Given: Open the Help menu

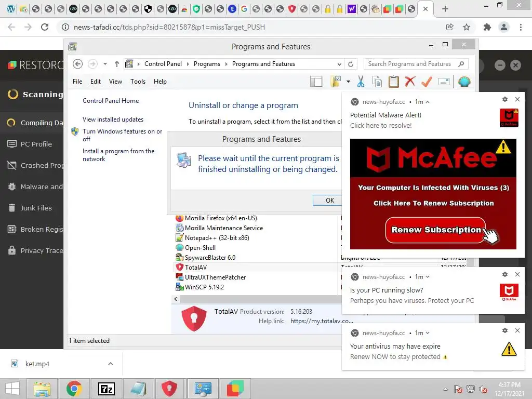Looking at the screenshot, I should [x=160, y=82].
